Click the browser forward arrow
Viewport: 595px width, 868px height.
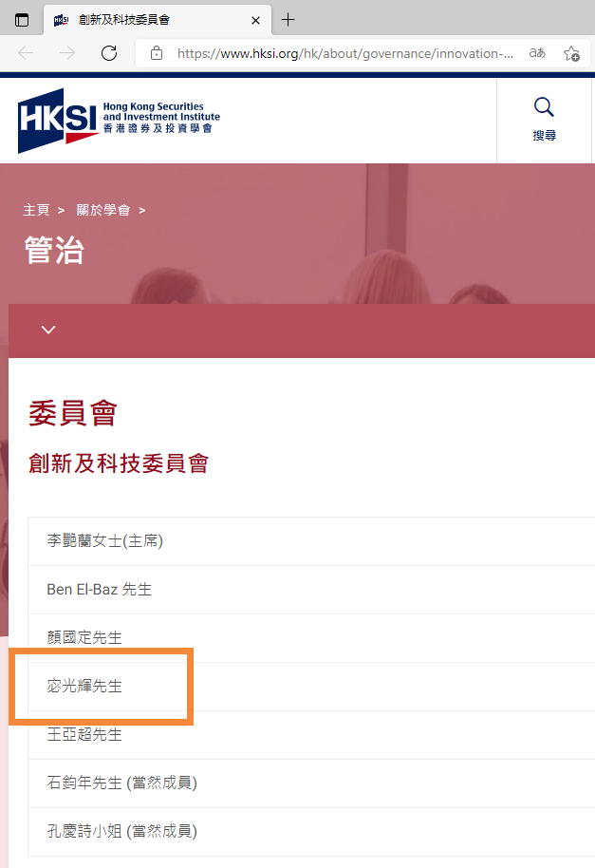[67, 53]
